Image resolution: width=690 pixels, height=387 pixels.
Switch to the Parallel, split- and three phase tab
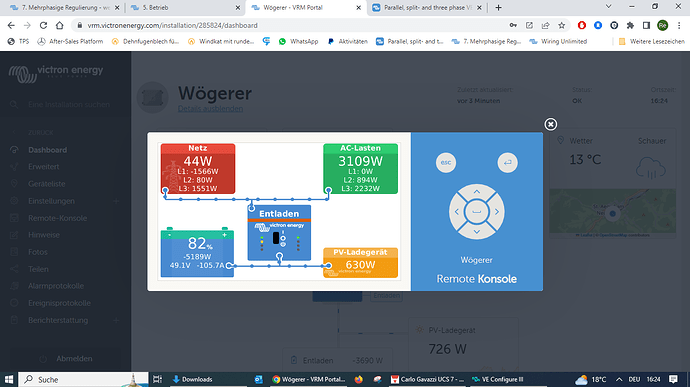pos(427,7)
